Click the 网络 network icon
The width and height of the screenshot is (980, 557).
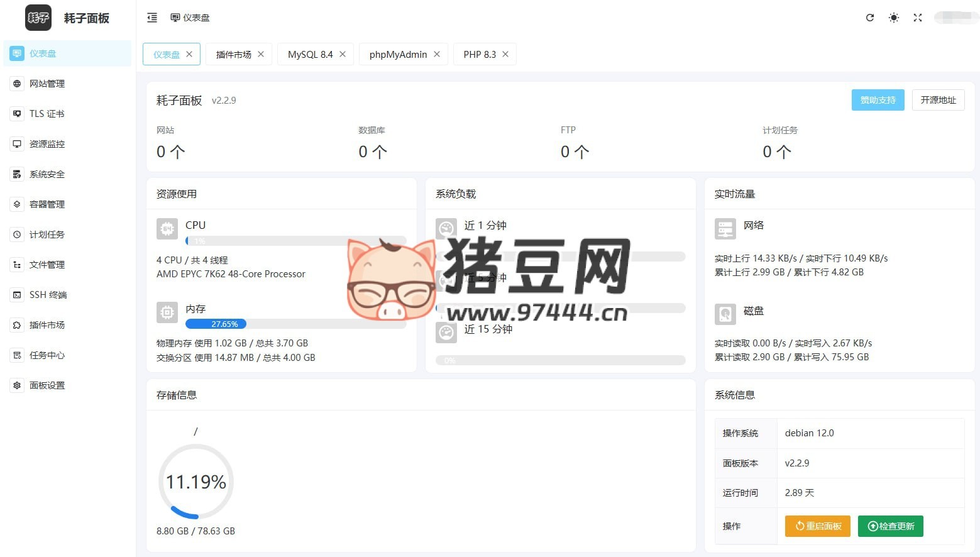(725, 229)
